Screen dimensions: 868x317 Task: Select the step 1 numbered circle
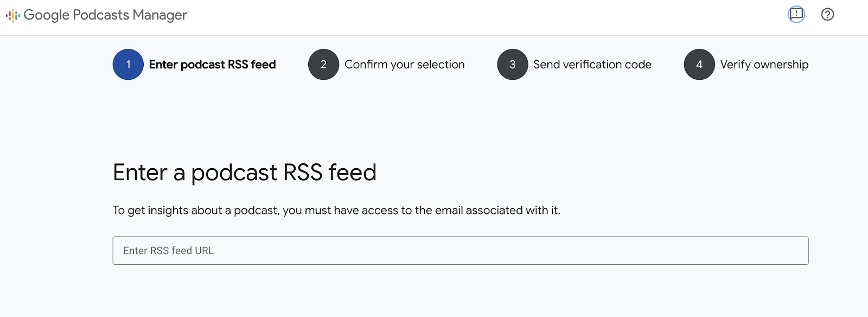click(128, 65)
